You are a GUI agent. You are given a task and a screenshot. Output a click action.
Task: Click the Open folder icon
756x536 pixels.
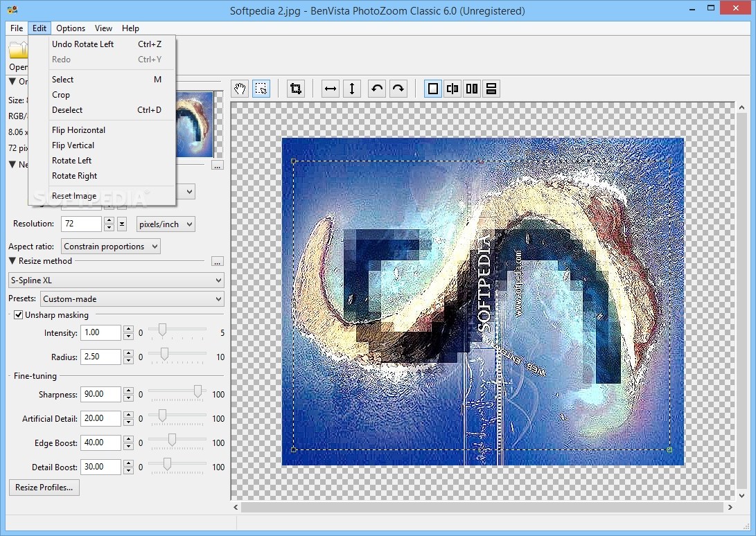coord(18,51)
